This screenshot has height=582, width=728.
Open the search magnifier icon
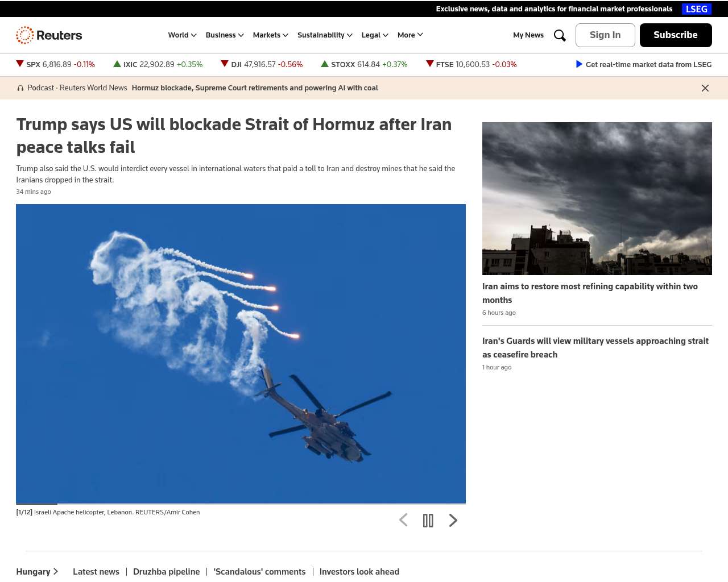[x=560, y=35]
